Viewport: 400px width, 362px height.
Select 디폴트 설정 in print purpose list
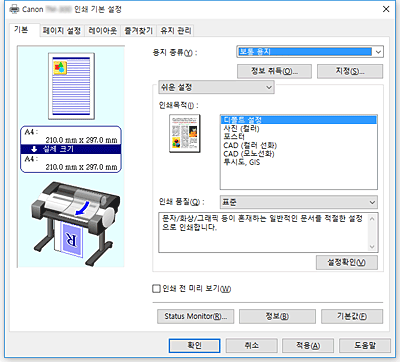point(299,120)
